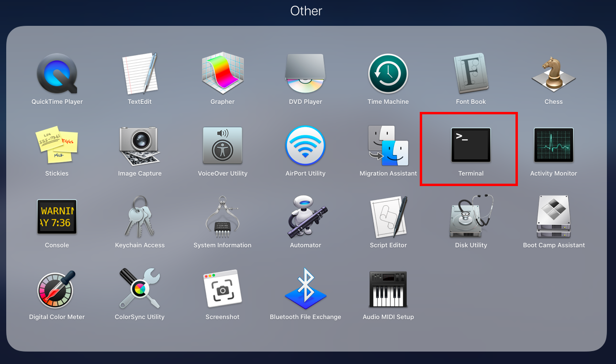Launch VoiceOver Utility

(x=223, y=146)
